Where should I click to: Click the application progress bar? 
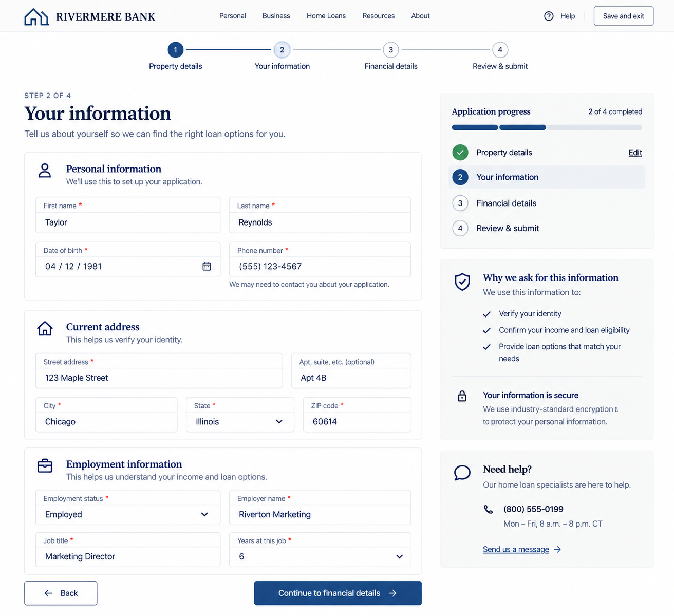click(x=547, y=127)
